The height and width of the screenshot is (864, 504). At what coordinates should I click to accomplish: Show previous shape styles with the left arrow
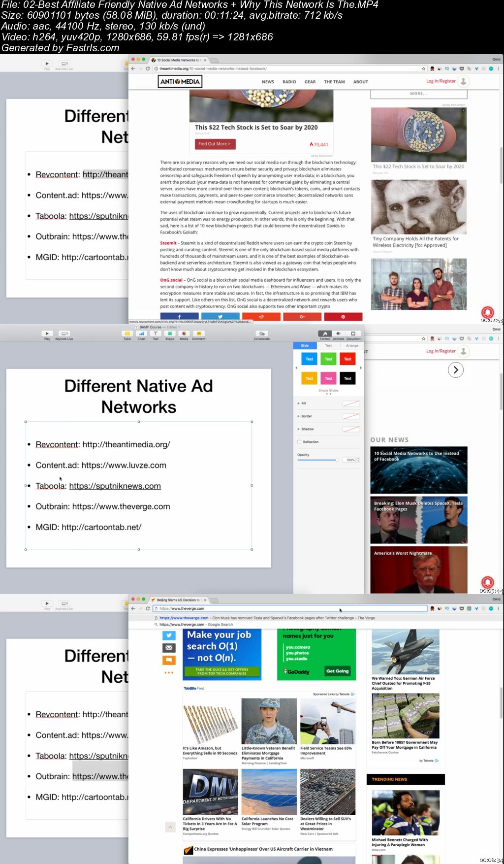tap(296, 368)
